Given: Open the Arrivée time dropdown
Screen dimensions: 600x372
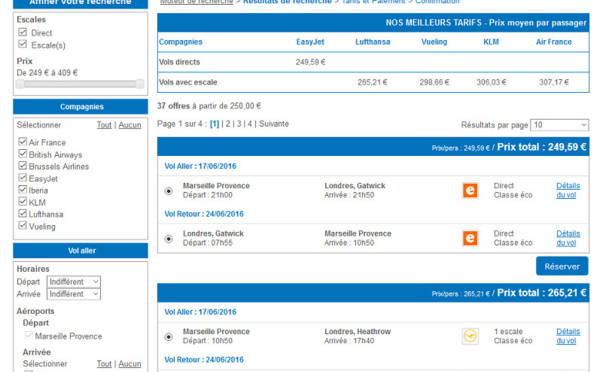Looking at the screenshot, I should [x=73, y=294].
